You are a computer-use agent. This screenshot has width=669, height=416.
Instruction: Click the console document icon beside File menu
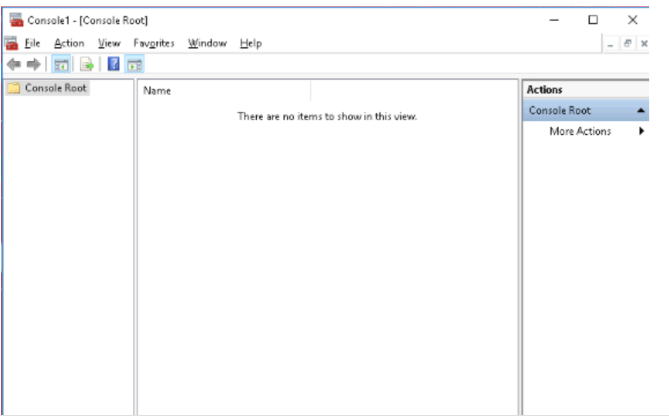click(12, 43)
